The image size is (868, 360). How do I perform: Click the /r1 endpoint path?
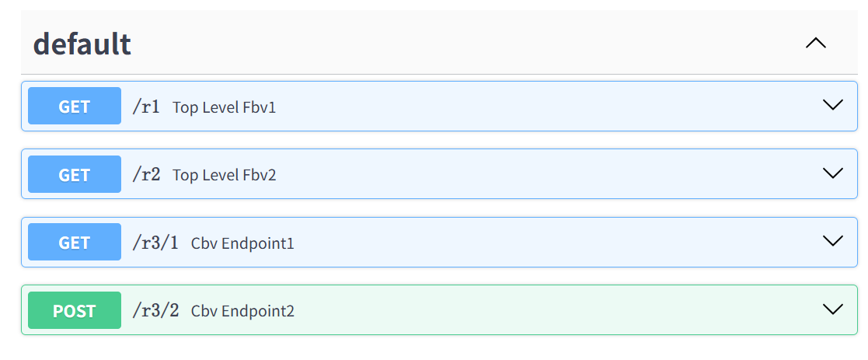coord(146,107)
